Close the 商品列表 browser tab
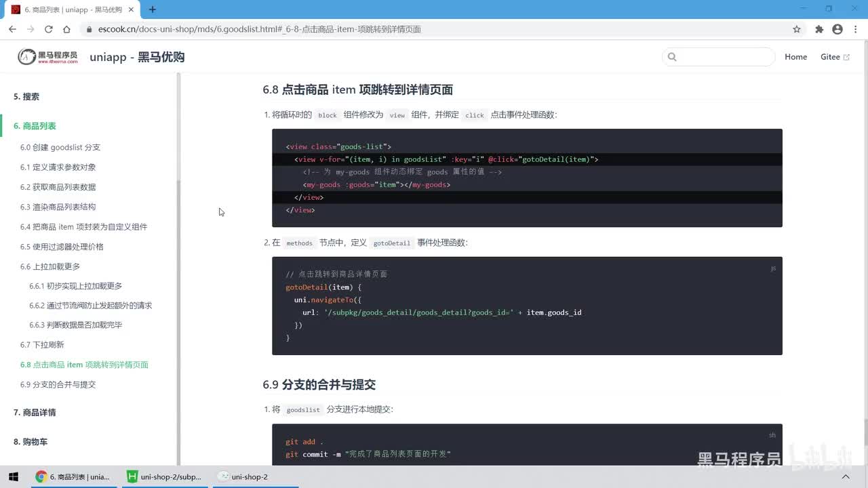The width and height of the screenshot is (868, 488). coord(131,9)
